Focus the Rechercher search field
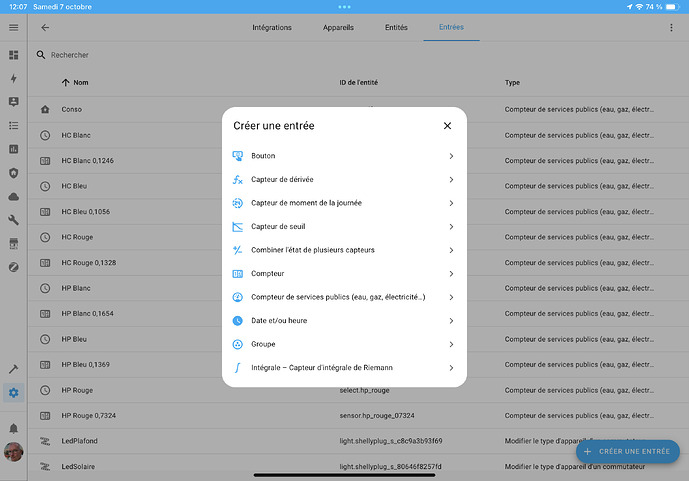689x481 pixels. click(x=69, y=55)
